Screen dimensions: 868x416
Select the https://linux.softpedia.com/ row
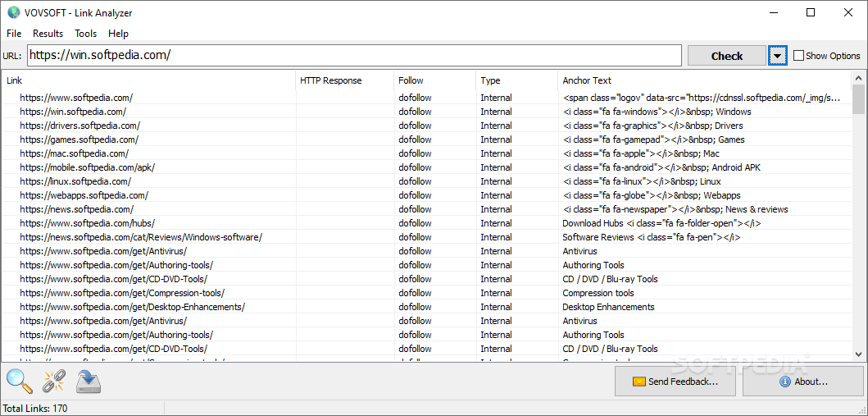pos(426,181)
